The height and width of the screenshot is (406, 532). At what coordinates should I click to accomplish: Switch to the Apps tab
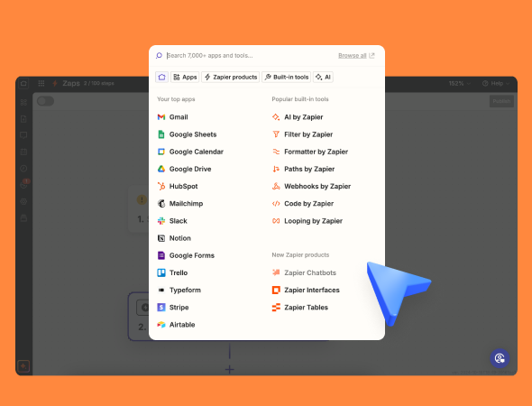click(x=185, y=77)
